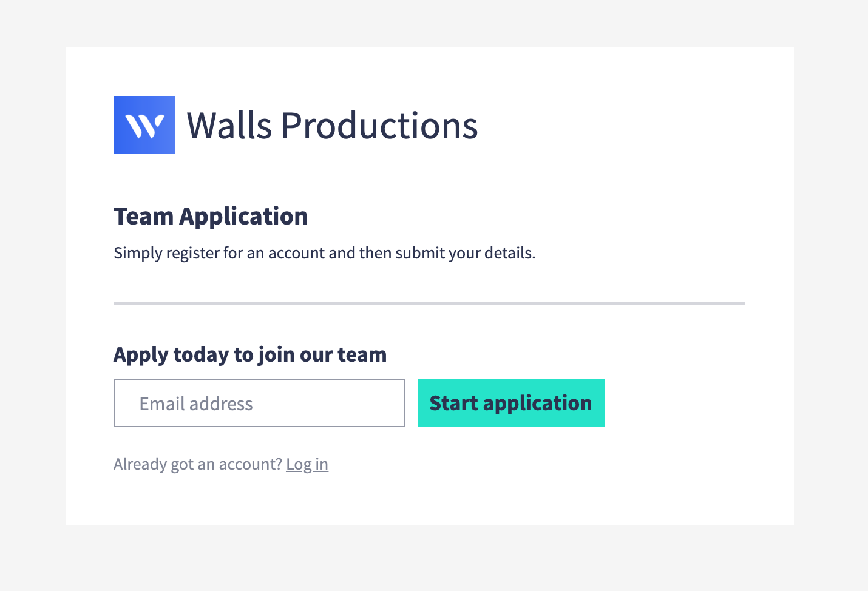868x591 pixels.
Task: Click Log in for existing accounts
Action: 307,464
